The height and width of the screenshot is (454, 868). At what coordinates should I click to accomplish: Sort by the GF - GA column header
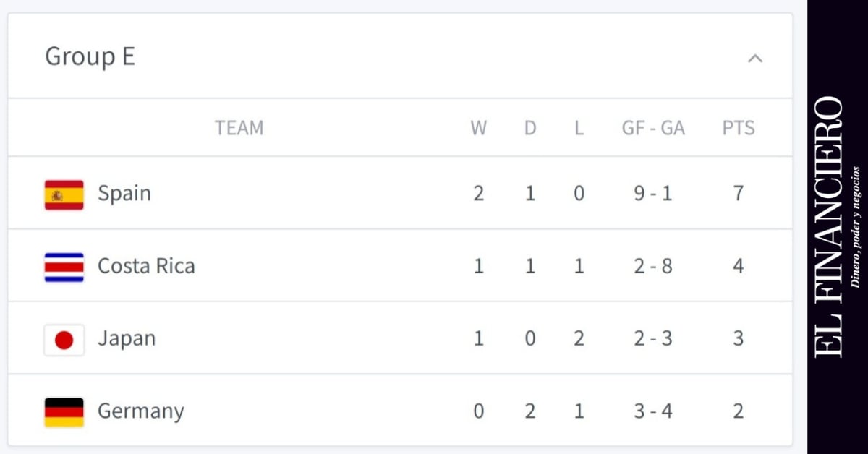(x=653, y=129)
